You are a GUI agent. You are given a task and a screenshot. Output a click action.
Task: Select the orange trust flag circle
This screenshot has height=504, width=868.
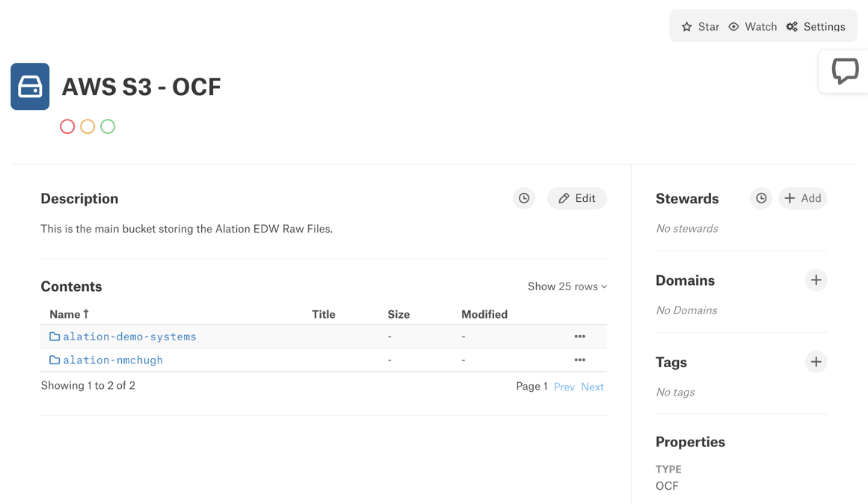click(x=87, y=127)
